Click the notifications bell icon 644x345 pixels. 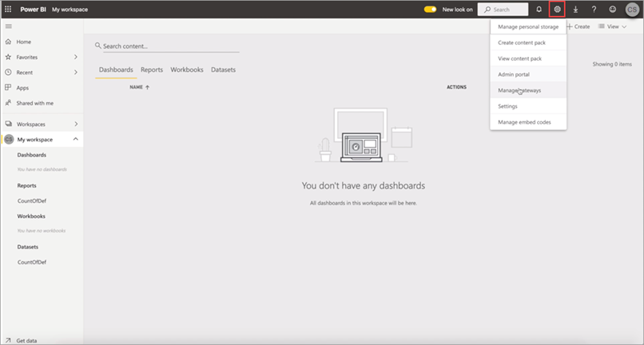pyautogui.click(x=539, y=10)
